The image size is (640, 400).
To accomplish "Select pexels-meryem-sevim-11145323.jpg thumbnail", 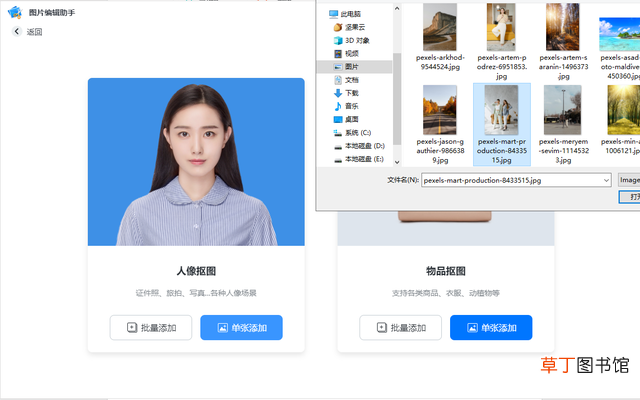I will point(562,110).
